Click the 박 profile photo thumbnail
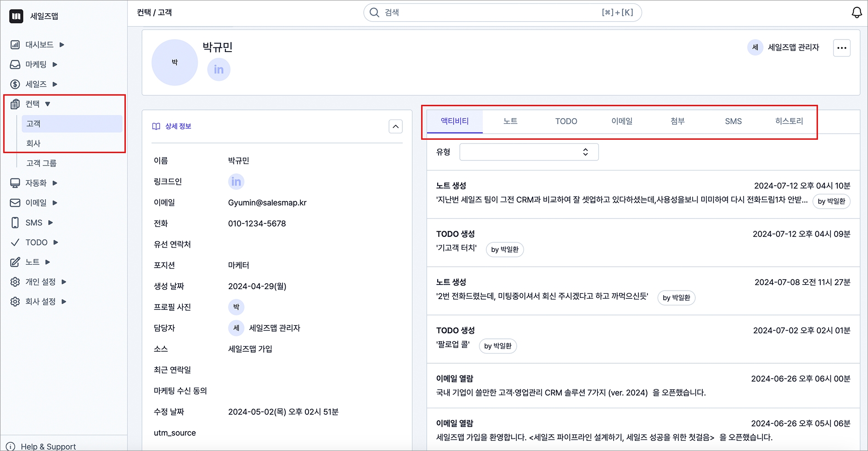Image resolution: width=868 pixels, height=451 pixels. pyautogui.click(x=236, y=307)
